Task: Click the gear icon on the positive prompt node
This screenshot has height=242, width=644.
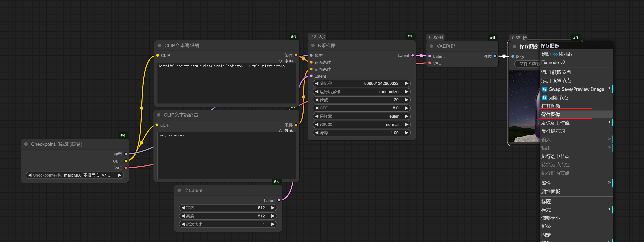Action: coord(286,61)
